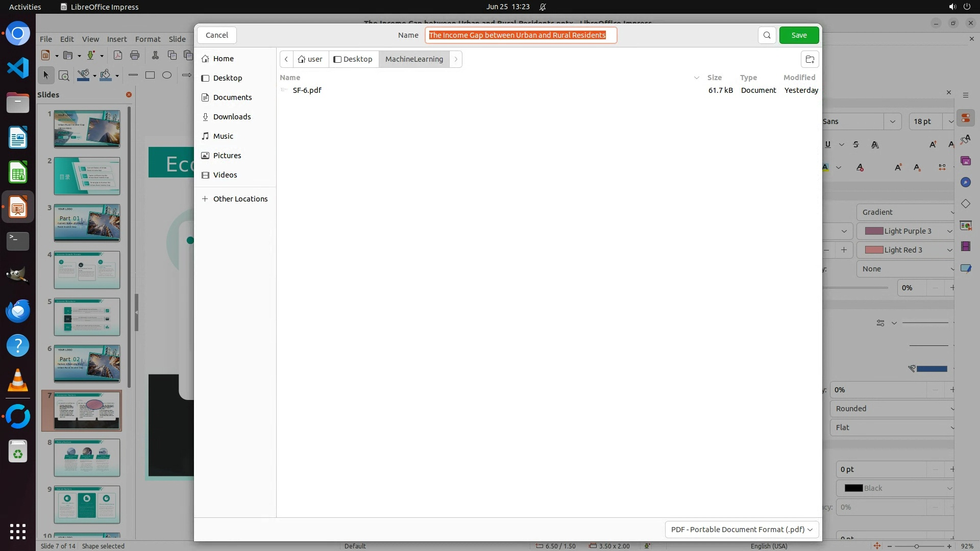Select the SF-6.pdf file
This screenshot has height=551, width=980.
(x=307, y=90)
